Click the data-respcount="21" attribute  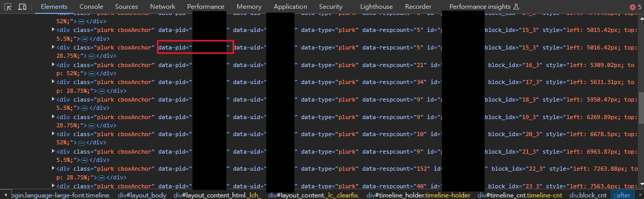point(395,65)
